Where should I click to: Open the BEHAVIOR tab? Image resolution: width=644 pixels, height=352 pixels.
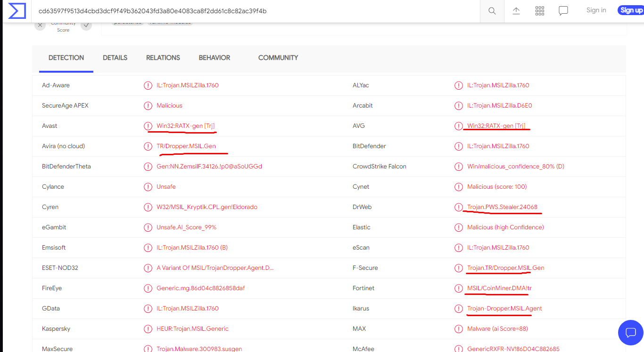click(215, 58)
